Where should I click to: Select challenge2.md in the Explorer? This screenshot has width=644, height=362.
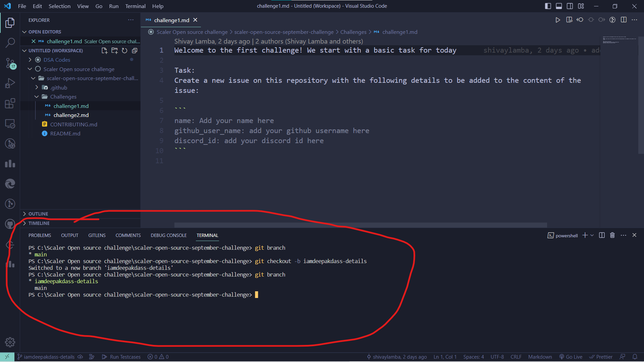pyautogui.click(x=70, y=115)
